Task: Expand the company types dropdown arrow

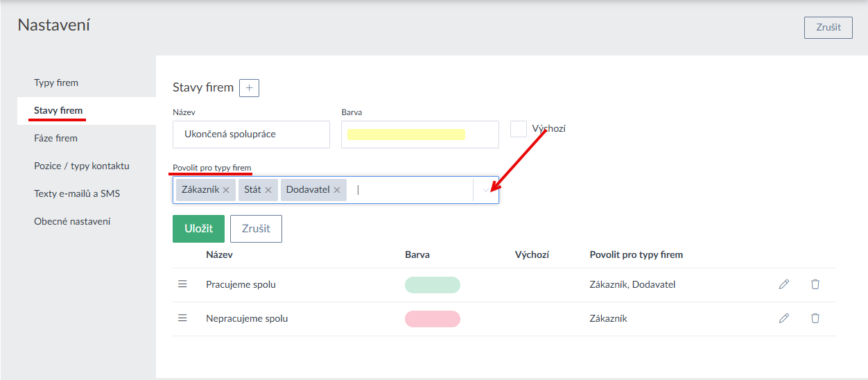Action: (485, 190)
